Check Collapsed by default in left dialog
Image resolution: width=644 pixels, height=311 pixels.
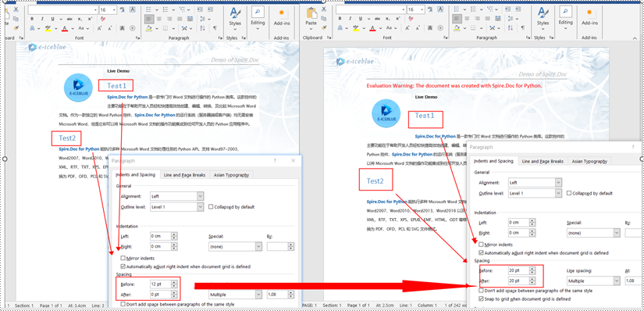[x=211, y=207]
